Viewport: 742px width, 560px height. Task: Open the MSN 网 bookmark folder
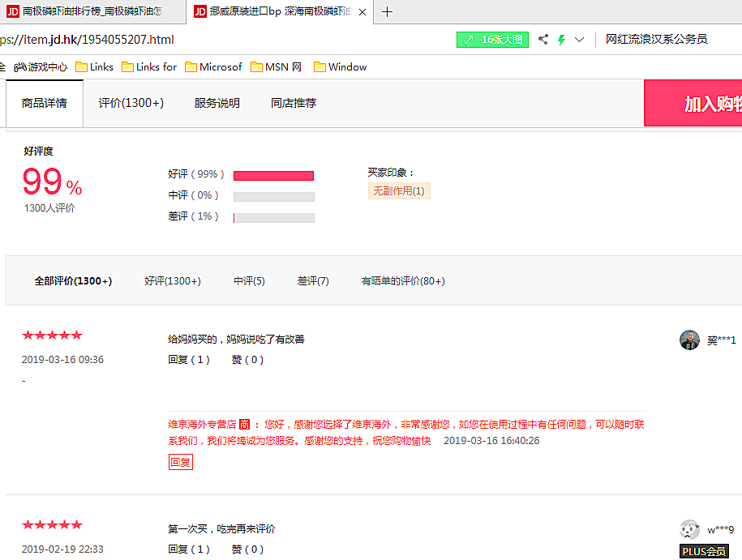(276, 67)
